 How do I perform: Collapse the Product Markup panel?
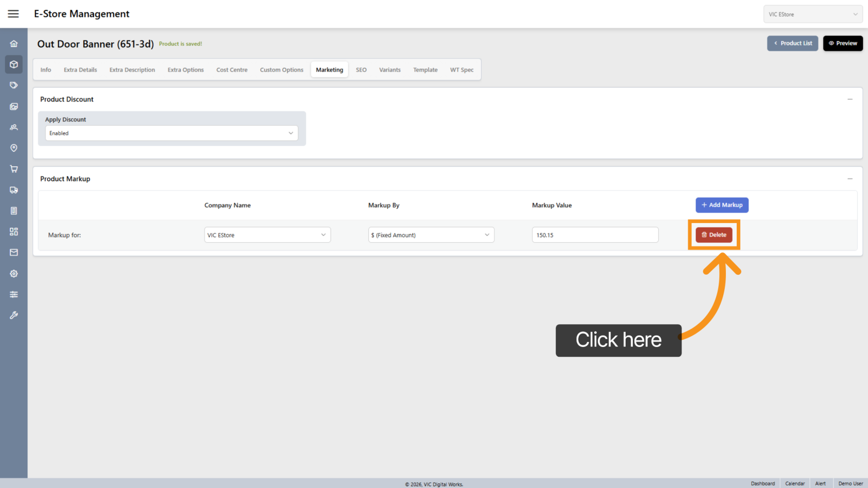click(x=850, y=179)
